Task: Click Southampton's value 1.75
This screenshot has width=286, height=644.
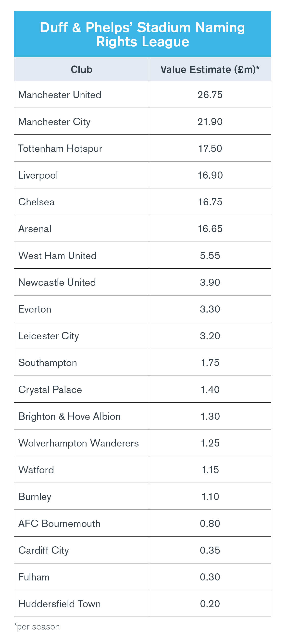Action: tap(210, 363)
